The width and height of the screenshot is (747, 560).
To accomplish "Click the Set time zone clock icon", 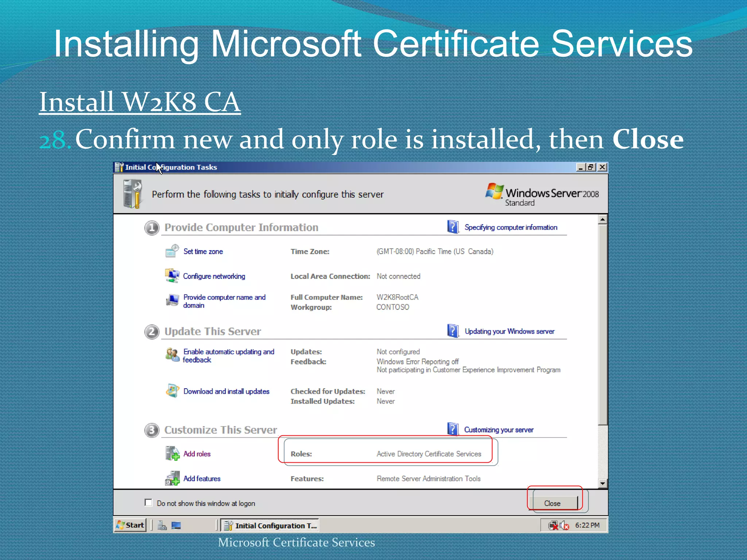I will point(172,251).
